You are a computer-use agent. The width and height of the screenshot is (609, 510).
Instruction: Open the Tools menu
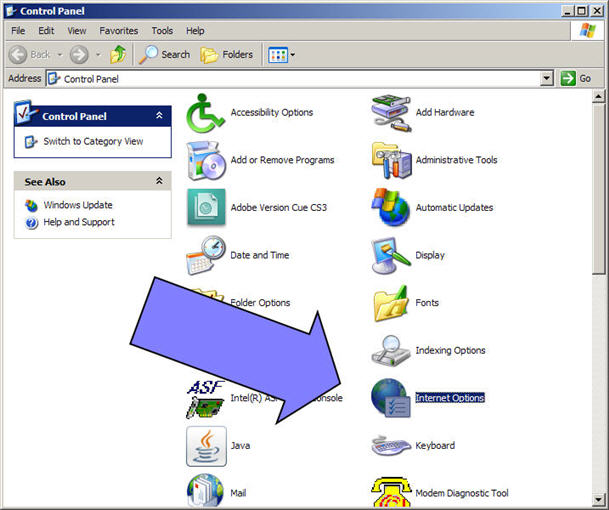tap(162, 31)
